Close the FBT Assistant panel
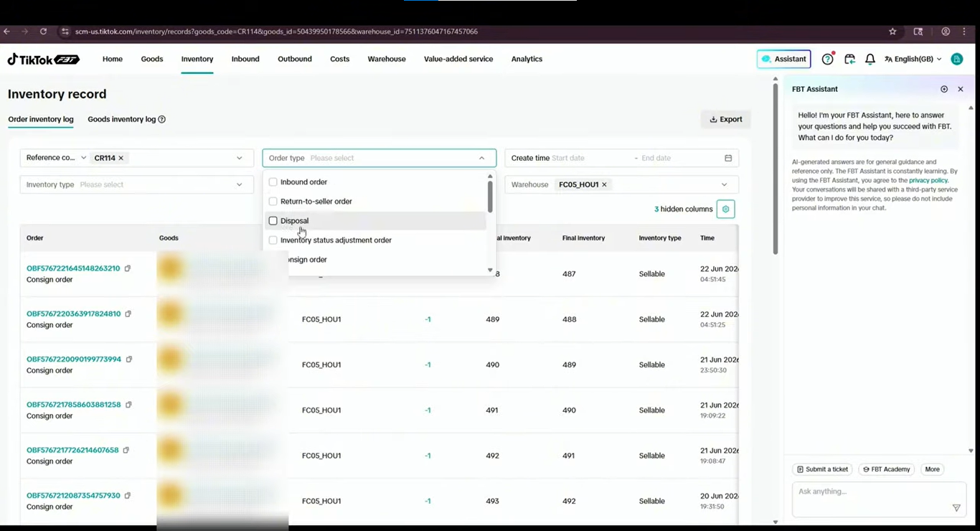This screenshot has width=980, height=531. (961, 89)
